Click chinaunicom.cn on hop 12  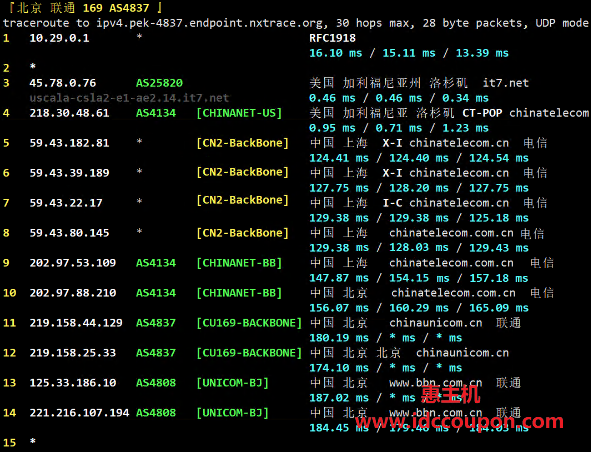pos(462,353)
